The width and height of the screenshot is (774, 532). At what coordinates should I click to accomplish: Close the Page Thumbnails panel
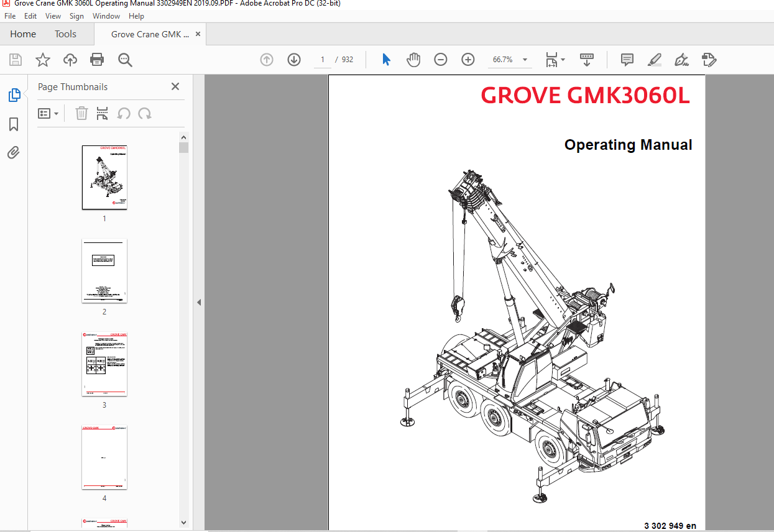click(x=175, y=86)
